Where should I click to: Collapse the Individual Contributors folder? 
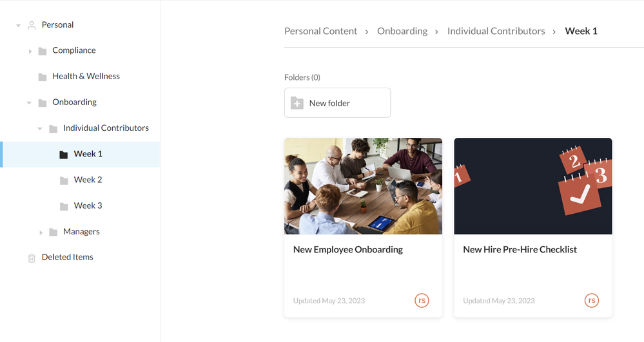[x=40, y=128]
